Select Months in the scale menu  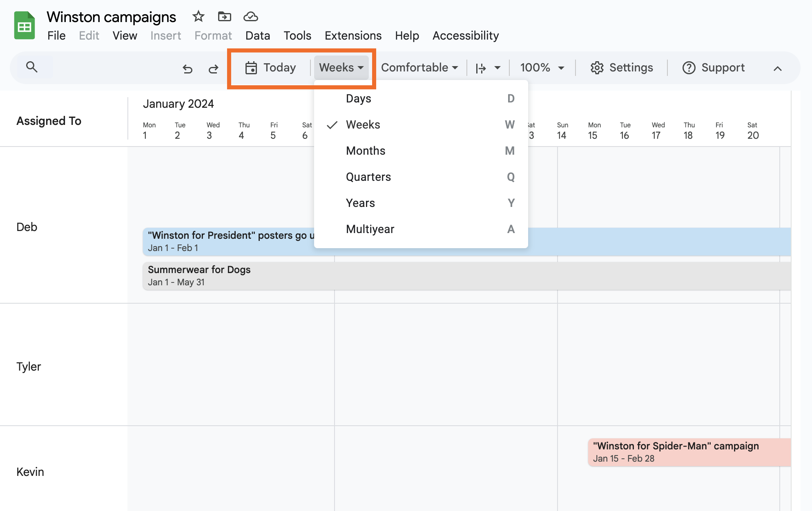(421, 151)
